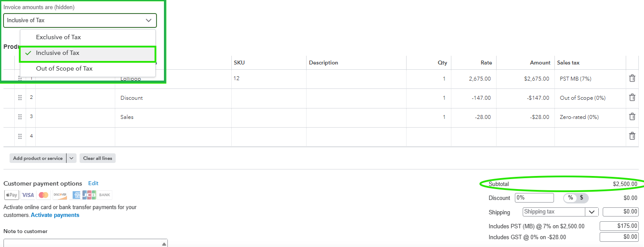The height and width of the screenshot is (247, 644).
Task: Click the Discount percentage input field
Action: (x=534, y=198)
